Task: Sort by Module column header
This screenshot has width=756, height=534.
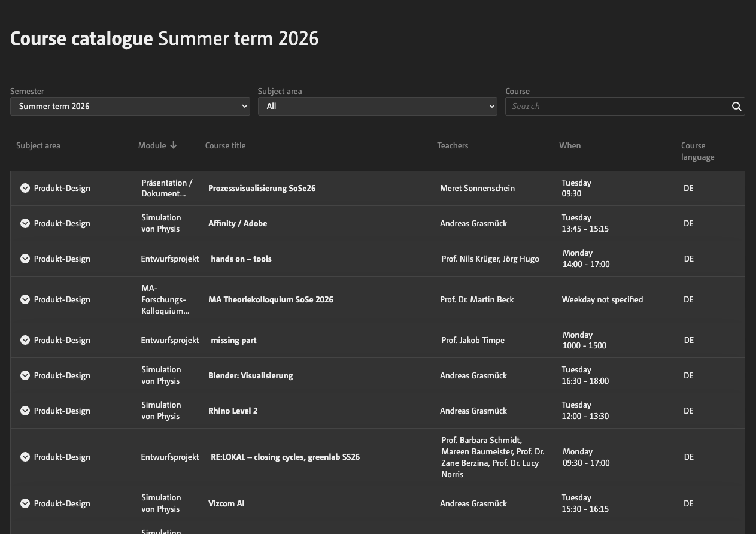Action: [152, 145]
